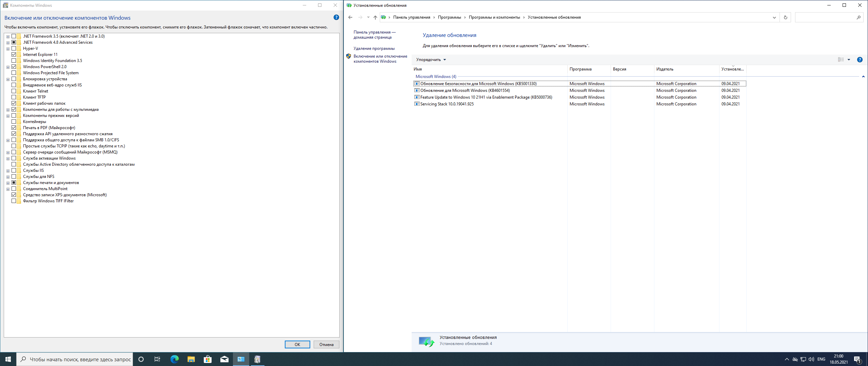Open Microsoft Store from the taskbar
This screenshot has width=868, height=366.
pyautogui.click(x=208, y=359)
